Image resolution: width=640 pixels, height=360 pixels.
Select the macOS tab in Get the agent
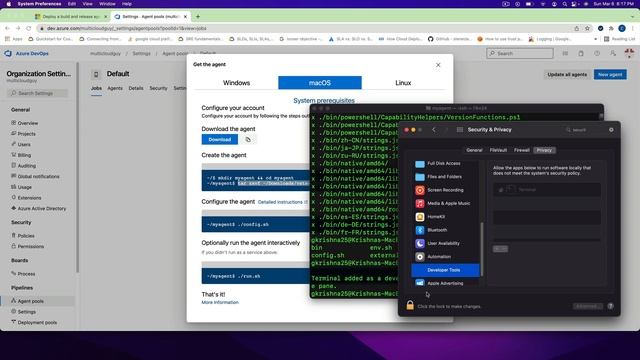point(320,82)
